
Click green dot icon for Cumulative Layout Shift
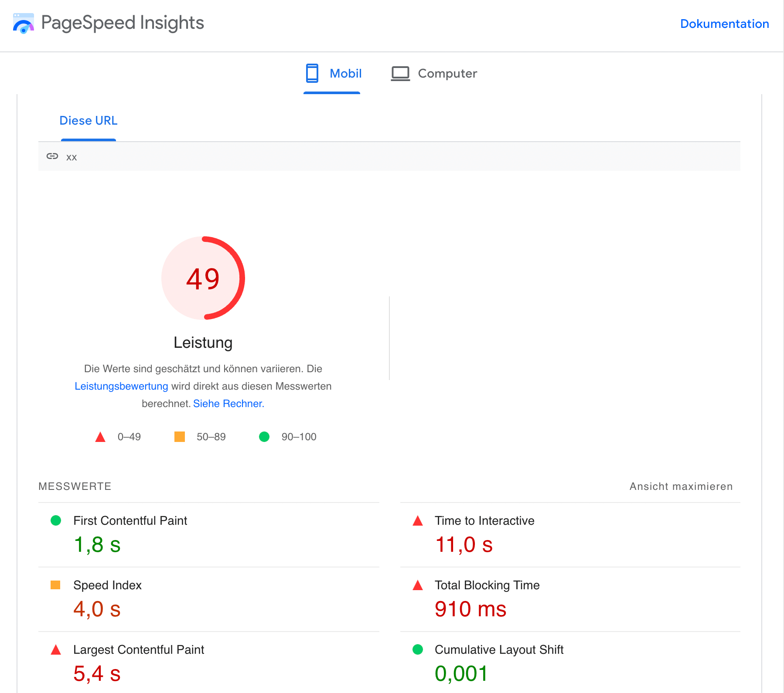[x=418, y=649]
